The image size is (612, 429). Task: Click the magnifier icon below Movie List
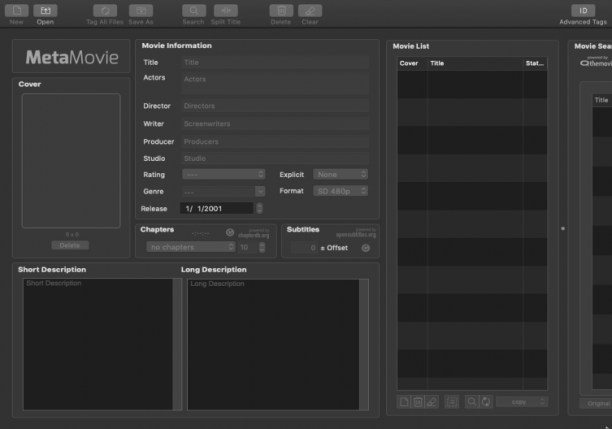472,402
